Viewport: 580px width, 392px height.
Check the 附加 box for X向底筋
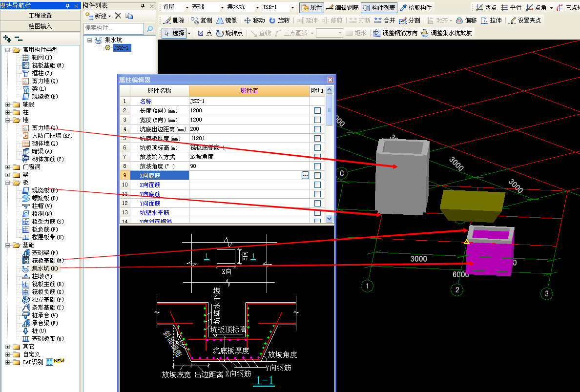point(317,175)
